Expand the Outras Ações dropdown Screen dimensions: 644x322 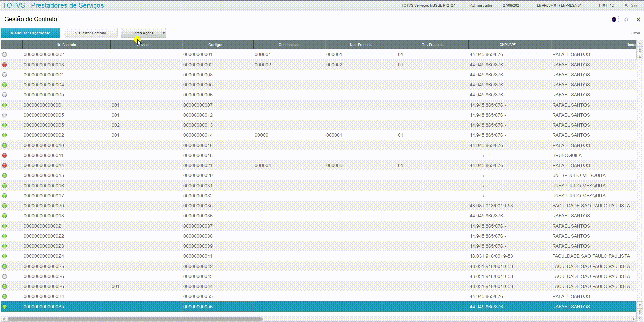coord(144,33)
